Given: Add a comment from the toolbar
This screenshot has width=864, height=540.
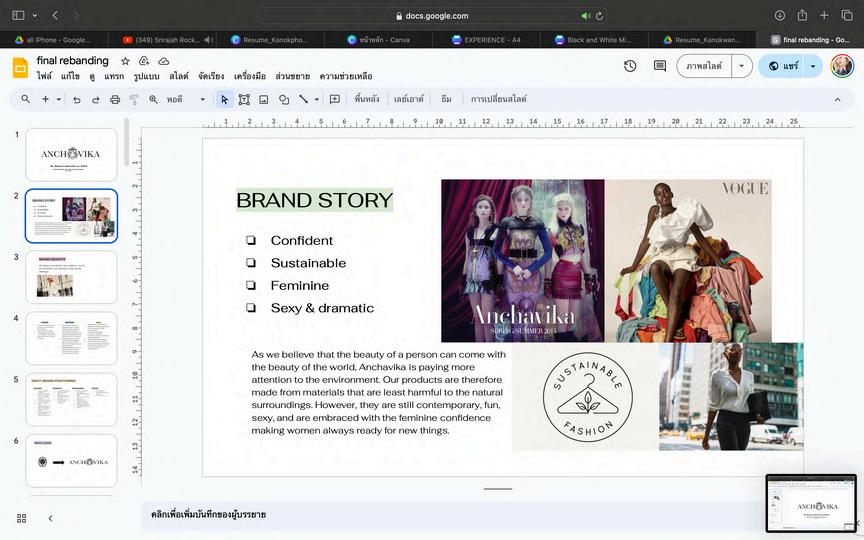Looking at the screenshot, I should coord(334,99).
